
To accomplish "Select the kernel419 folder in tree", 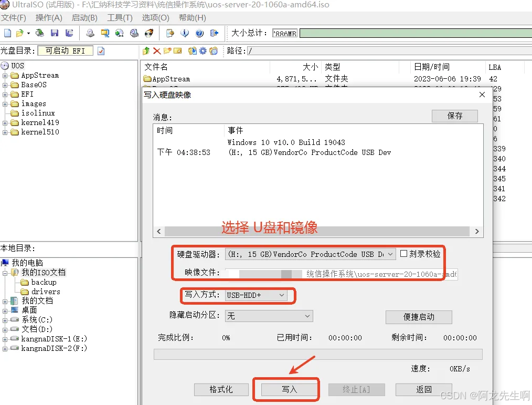I will [x=40, y=122].
